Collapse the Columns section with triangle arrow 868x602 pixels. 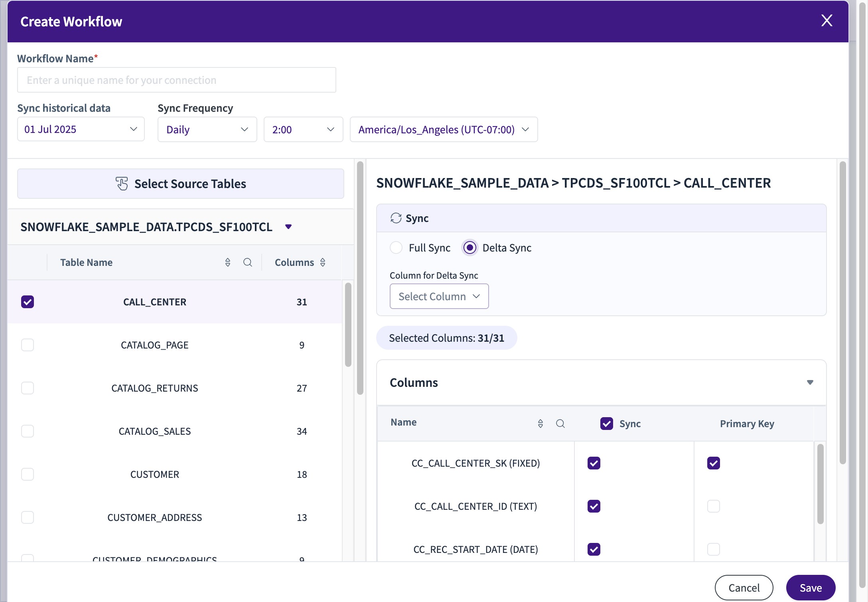pos(810,382)
